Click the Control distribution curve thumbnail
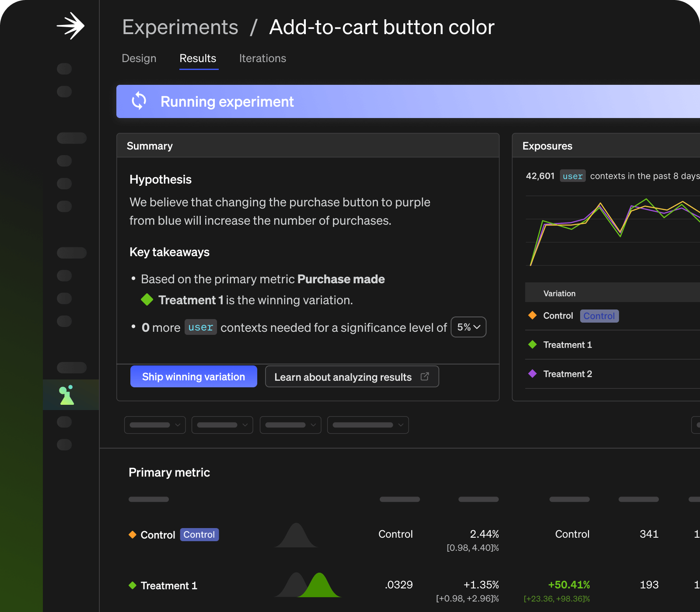The width and height of the screenshot is (700, 612). [296, 535]
